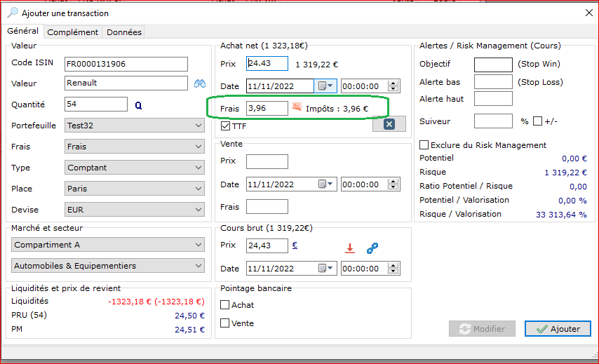Viewport: 599px width, 364px height.
Task: Click the Alerte bas Stop Loss field
Action: [493, 82]
